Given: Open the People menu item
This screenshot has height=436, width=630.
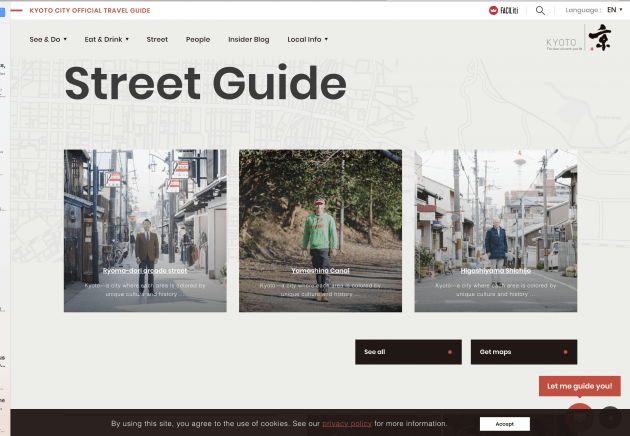Looking at the screenshot, I should pyautogui.click(x=198, y=39).
